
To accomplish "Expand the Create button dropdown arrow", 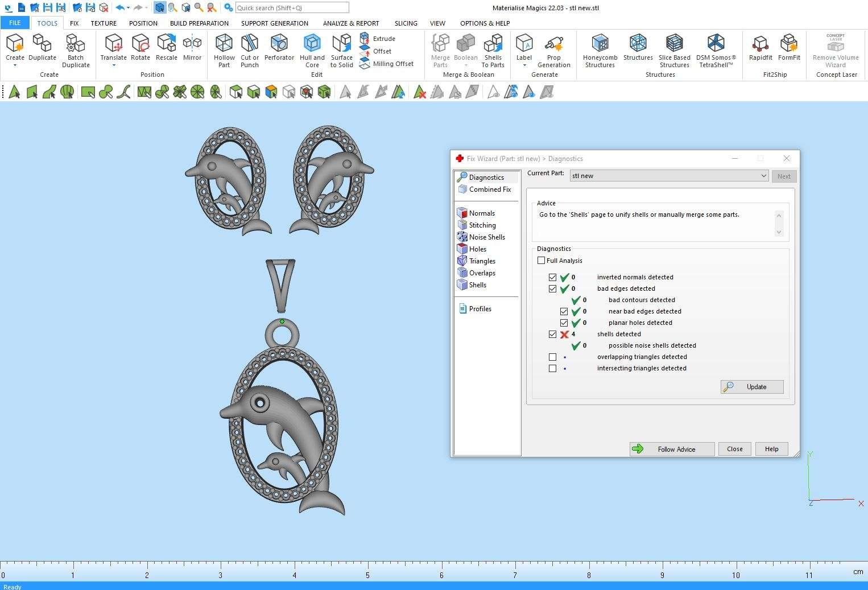I will point(15,65).
